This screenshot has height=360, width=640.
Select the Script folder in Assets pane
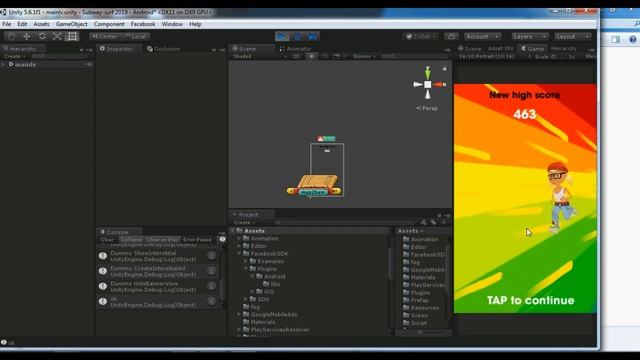click(x=415, y=323)
